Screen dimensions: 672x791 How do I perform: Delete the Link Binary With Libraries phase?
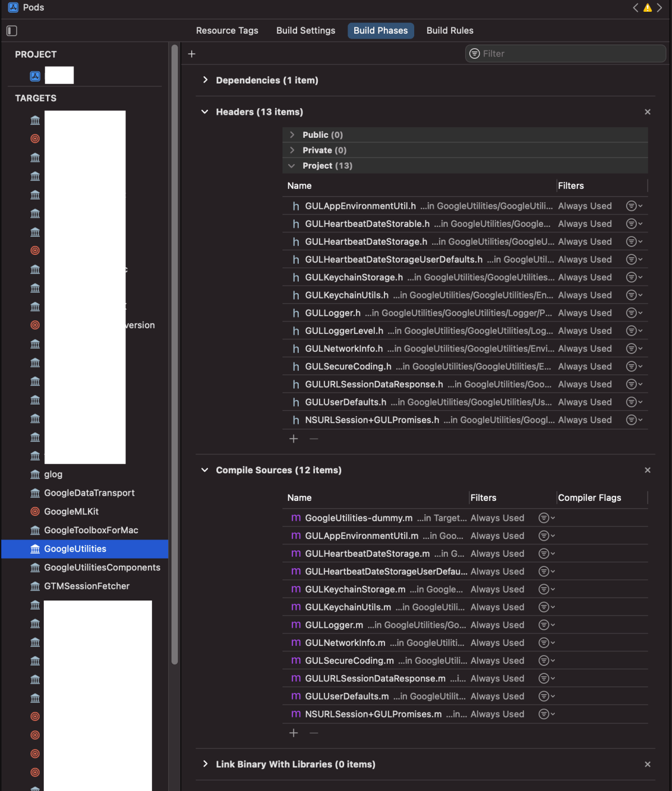tap(647, 764)
